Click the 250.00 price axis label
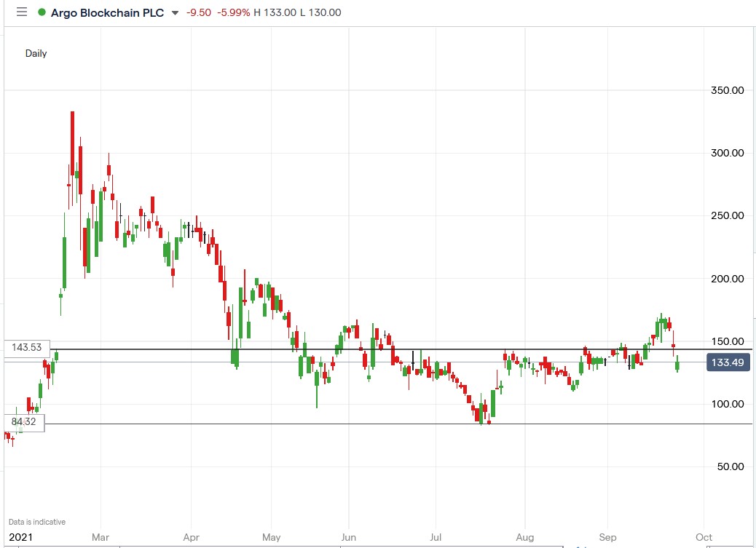 727,215
